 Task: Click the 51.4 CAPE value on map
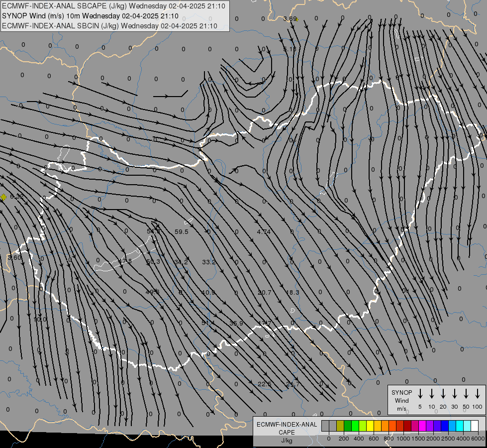tap(208, 324)
